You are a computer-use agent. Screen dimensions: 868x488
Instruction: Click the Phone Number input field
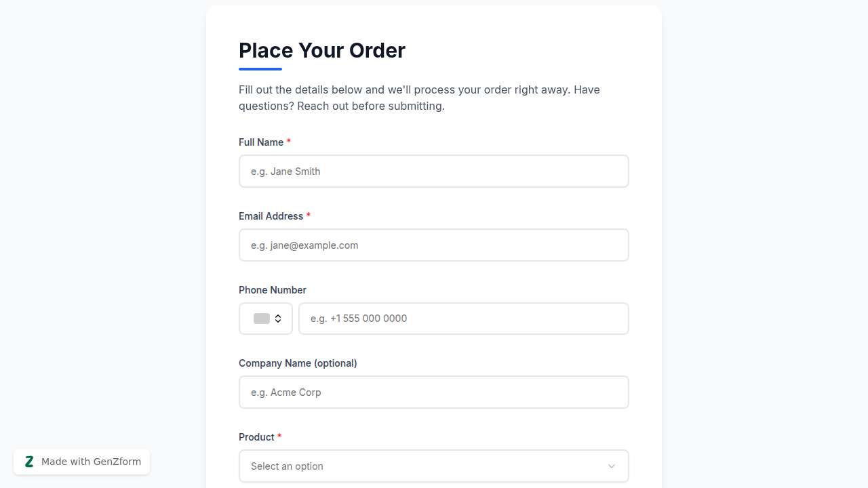464,319
